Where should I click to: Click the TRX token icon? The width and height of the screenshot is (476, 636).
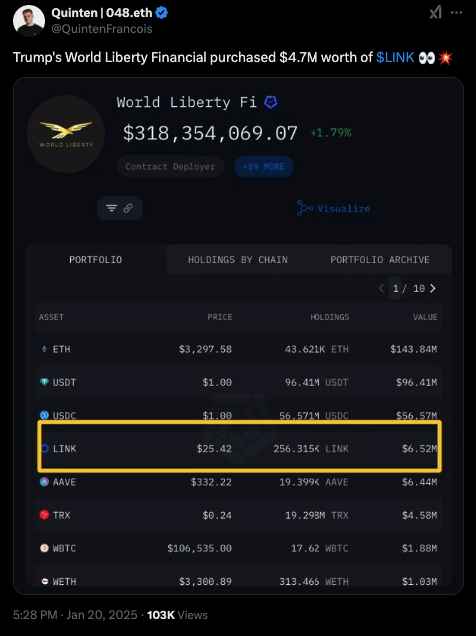coord(44,515)
